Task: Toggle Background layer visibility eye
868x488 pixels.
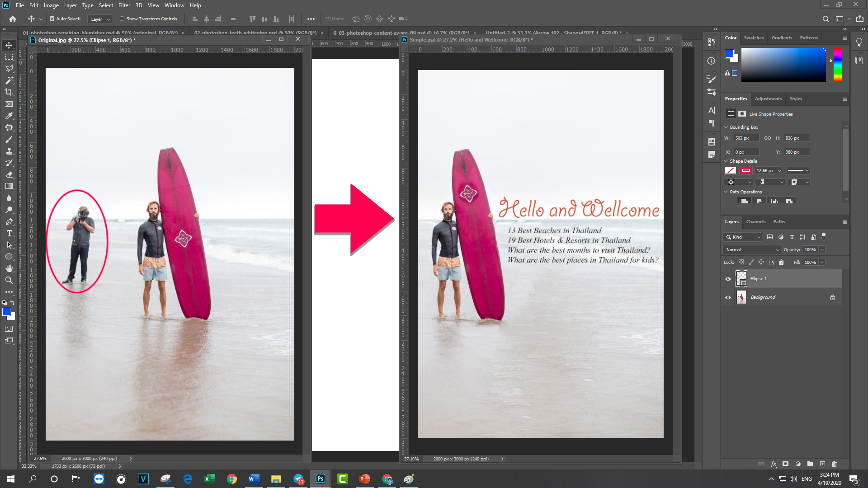Action: (728, 297)
